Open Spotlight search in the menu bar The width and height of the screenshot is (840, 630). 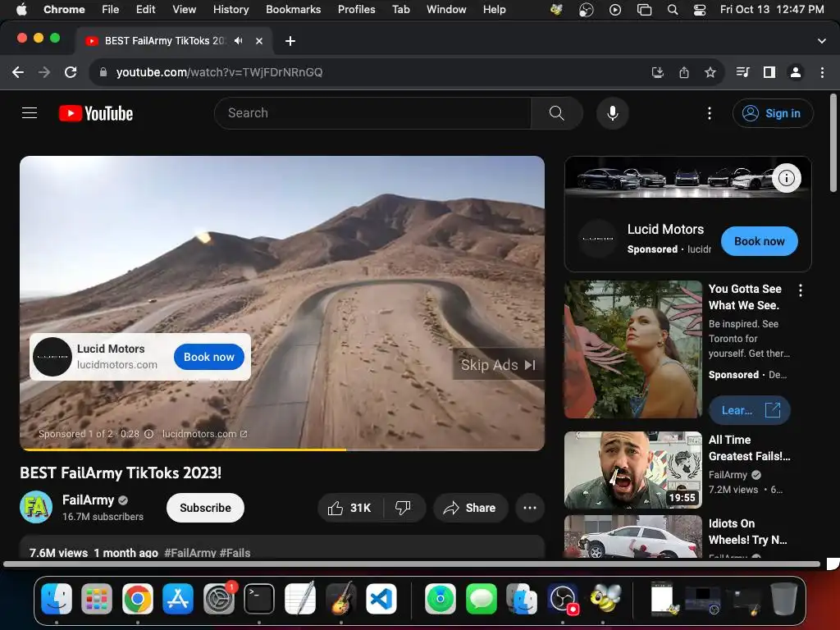point(673,9)
